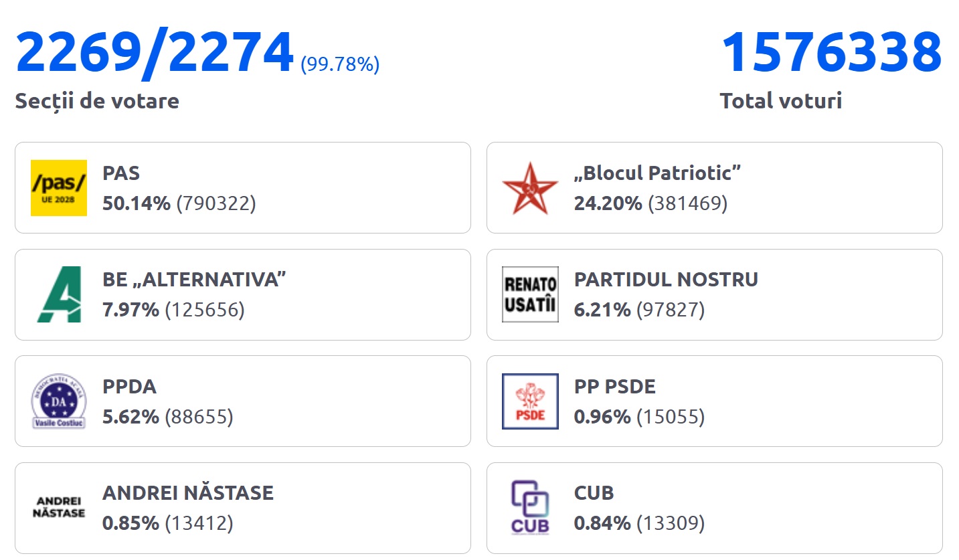Click the yellow PAS party logo
Image resolution: width=959 pixels, height=560 pixels.
tap(59, 188)
